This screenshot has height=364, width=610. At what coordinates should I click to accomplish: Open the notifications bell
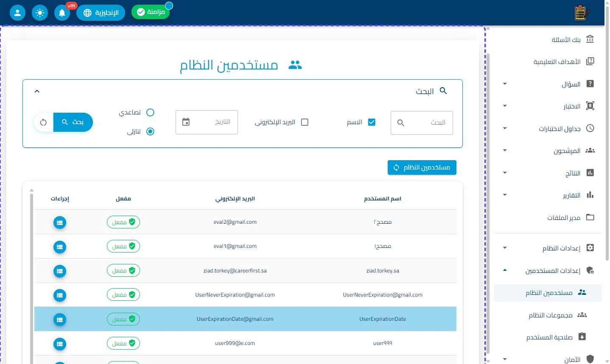point(62,13)
